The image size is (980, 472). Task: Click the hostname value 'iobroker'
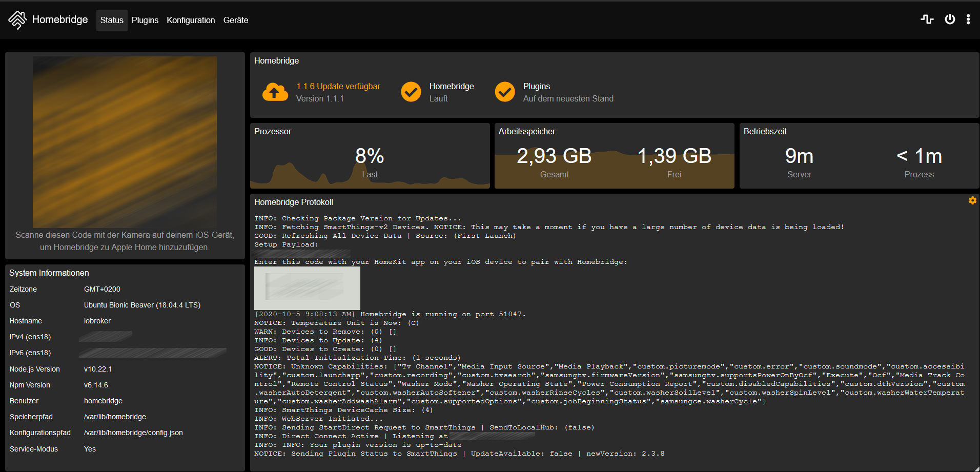[97, 321]
